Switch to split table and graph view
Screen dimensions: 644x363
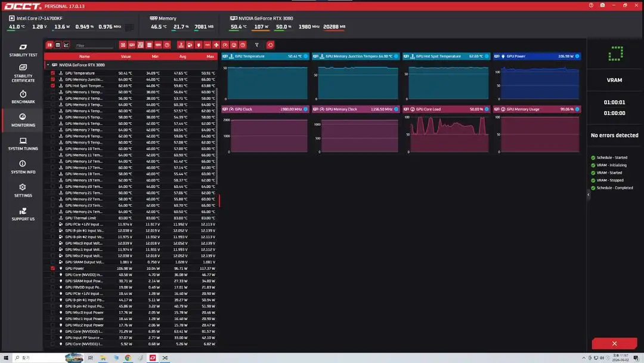pos(49,45)
